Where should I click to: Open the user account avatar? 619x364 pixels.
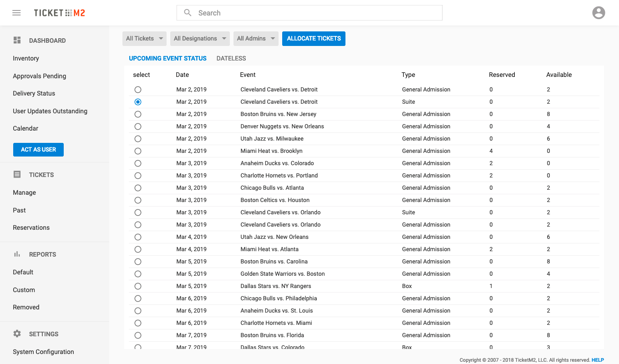pyautogui.click(x=599, y=13)
